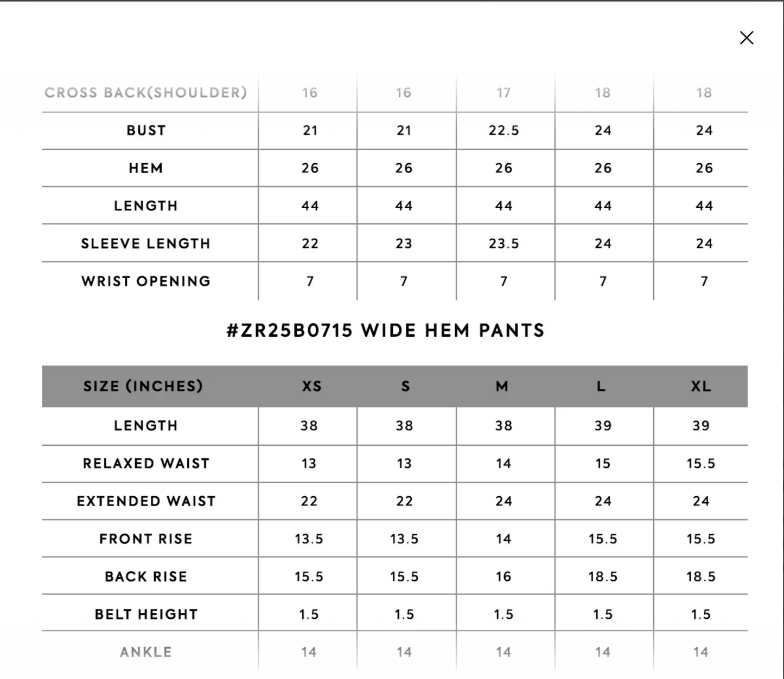Click the SLEEVE LENGTH row label
Image resolution: width=784 pixels, height=679 pixels.
(146, 244)
